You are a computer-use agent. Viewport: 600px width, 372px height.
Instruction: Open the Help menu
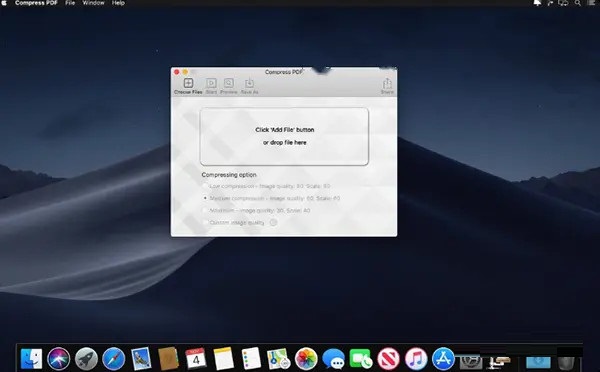coord(118,3)
